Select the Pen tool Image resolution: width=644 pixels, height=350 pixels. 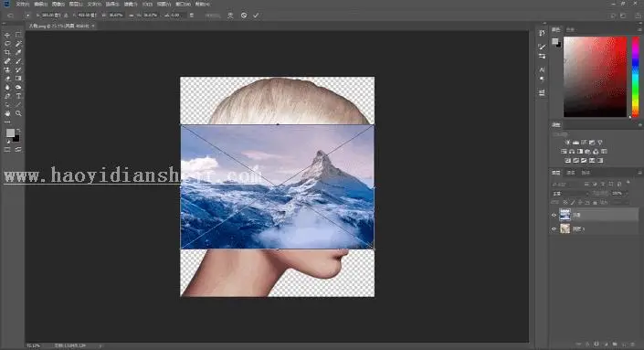point(7,96)
